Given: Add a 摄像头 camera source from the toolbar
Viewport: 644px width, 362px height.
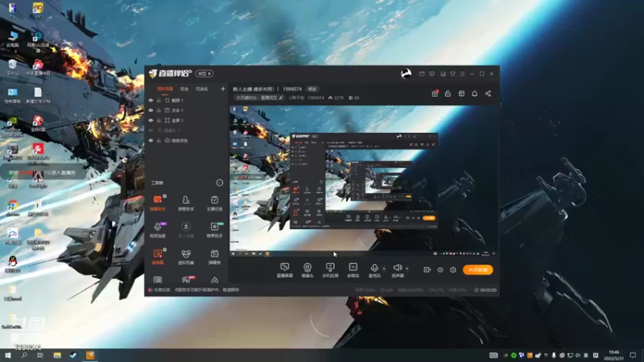Looking at the screenshot, I should [x=308, y=270].
